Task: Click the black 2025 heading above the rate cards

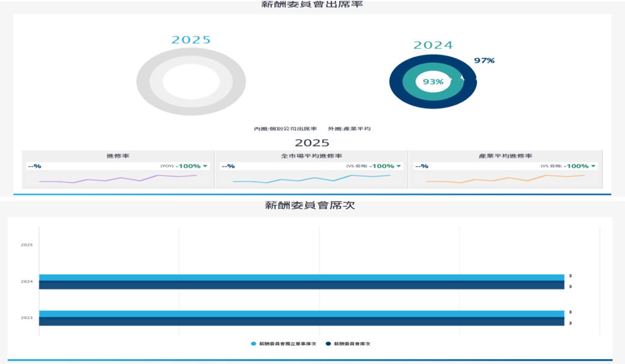Action: (x=312, y=143)
